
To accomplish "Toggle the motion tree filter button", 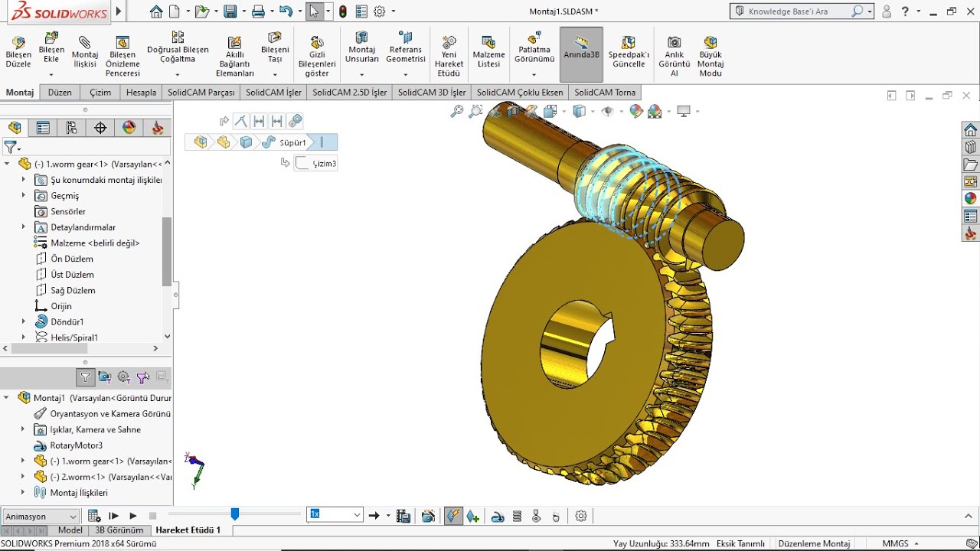I will tap(85, 377).
